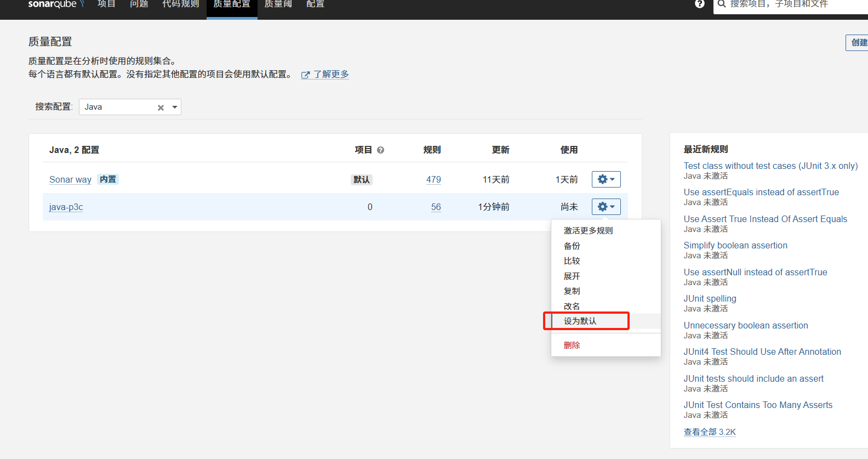Choose 备份 from the dropdown menu

(x=606, y=246)
